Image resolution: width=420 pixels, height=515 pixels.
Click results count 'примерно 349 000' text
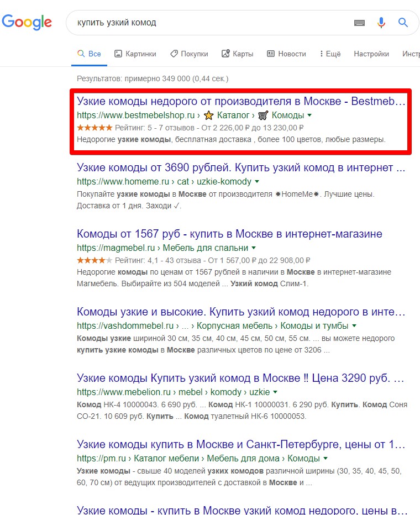(x=158, y=79)
